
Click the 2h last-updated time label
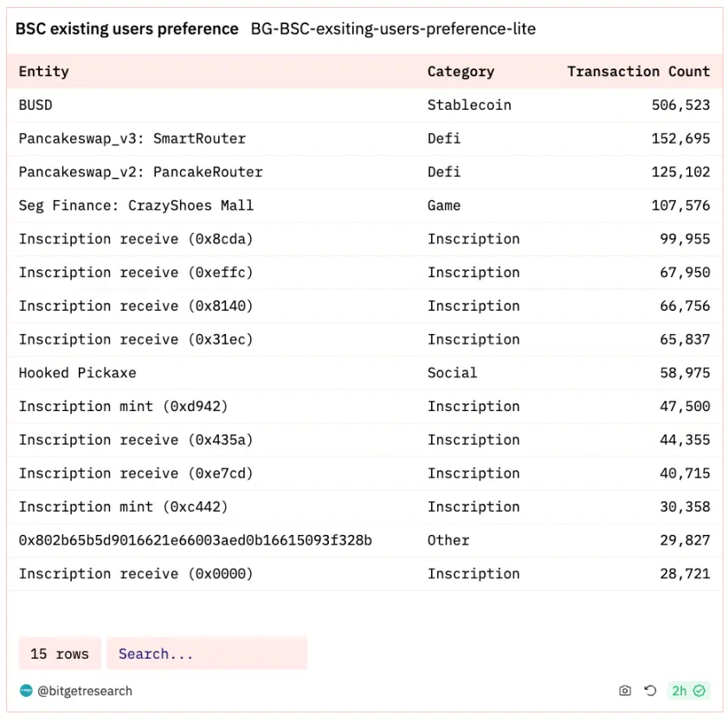[679, 691]
